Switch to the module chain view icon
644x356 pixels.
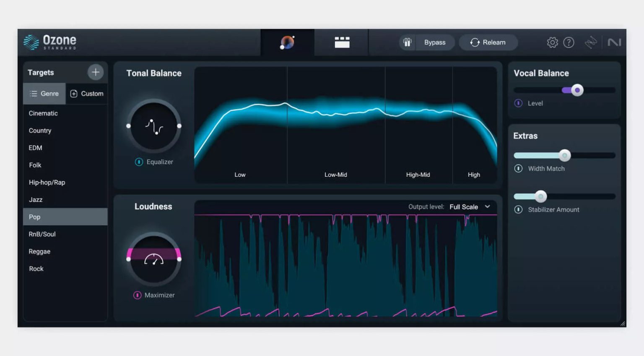tap(342, 42)
